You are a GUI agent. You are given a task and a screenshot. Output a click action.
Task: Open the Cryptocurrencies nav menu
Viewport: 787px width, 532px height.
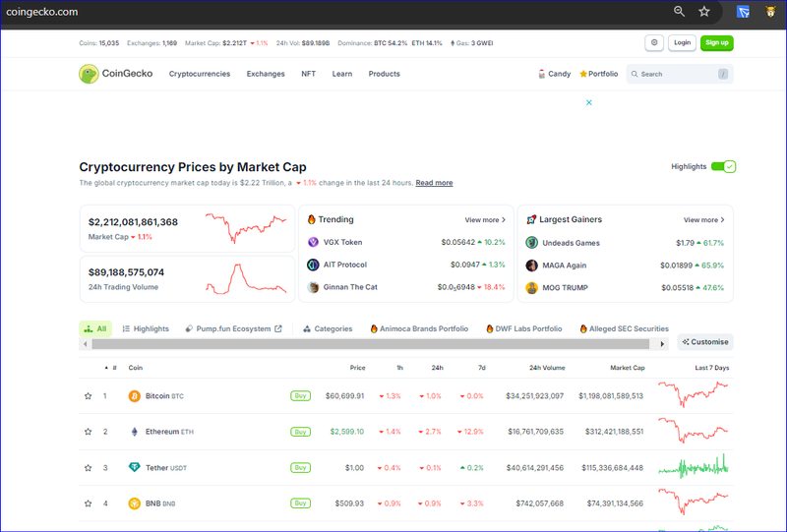200,74
